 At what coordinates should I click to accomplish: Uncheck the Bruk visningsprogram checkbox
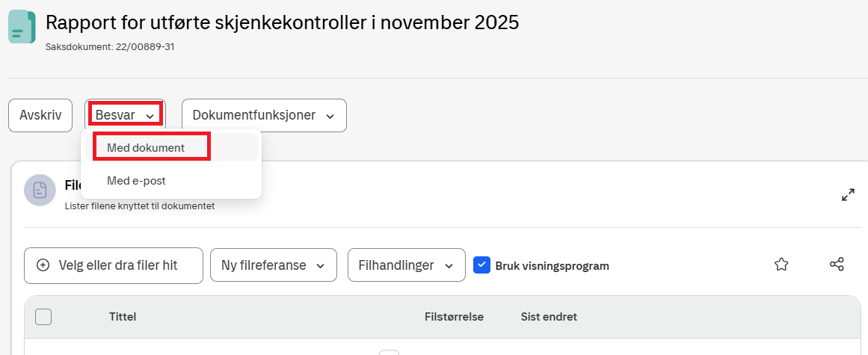pyautogui.click(x=481, y=265)
